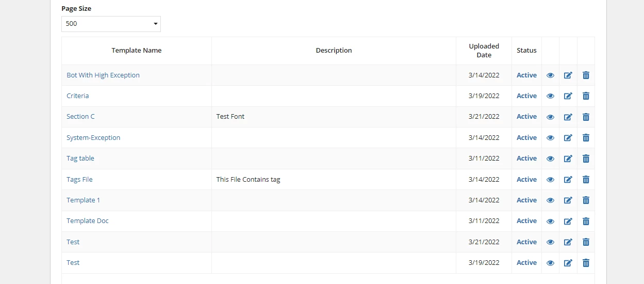Open edit icon for Tags File
Image resolution: width=644 pixels, height=284 pixels.
(x=568, y=180)
